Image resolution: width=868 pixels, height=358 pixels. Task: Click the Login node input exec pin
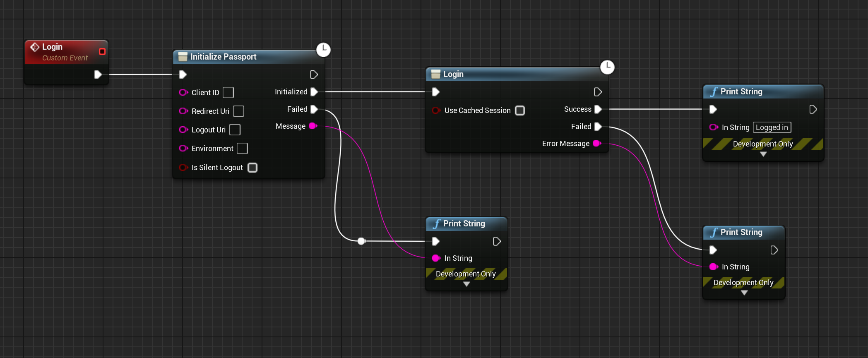(x=435, y=92)
